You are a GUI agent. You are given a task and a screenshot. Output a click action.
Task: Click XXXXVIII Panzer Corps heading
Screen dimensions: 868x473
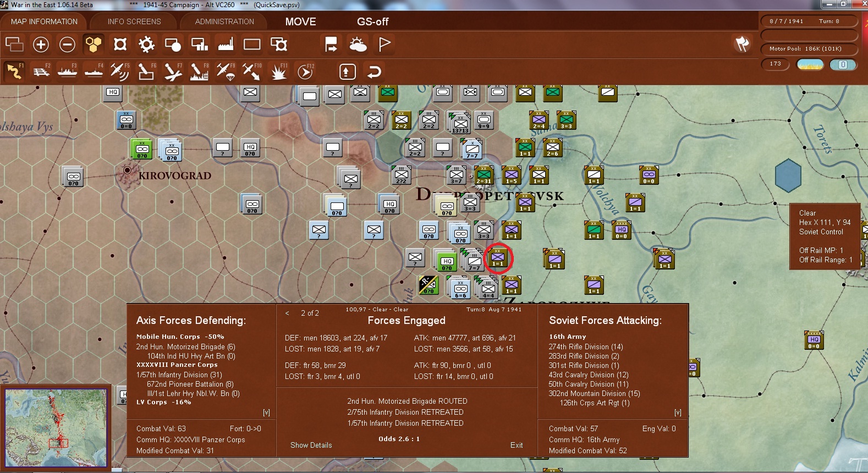click(x=177, y=365)
